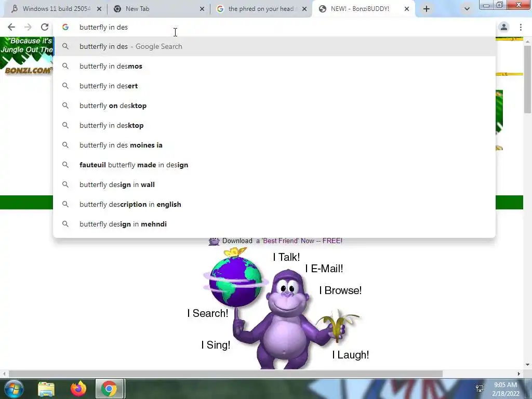Click the spinning globe image
This screenshot has height=399, width=532.
coord(235,281)
